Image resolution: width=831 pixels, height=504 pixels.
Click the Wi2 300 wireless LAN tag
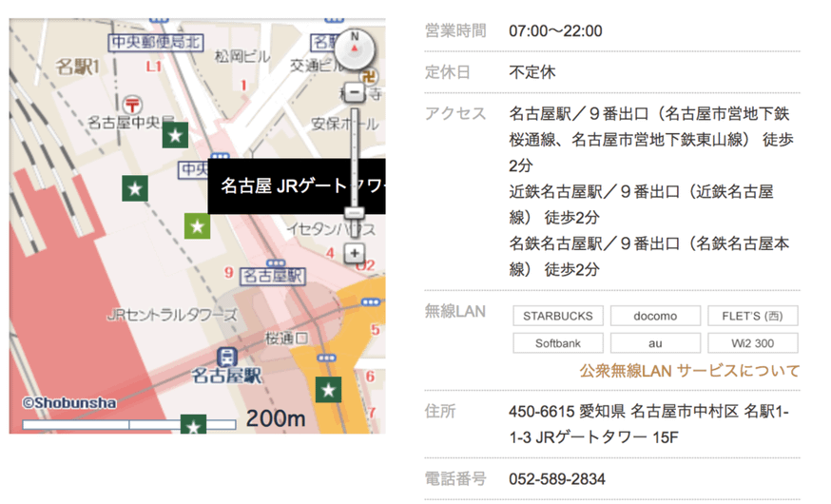point(753,343)
